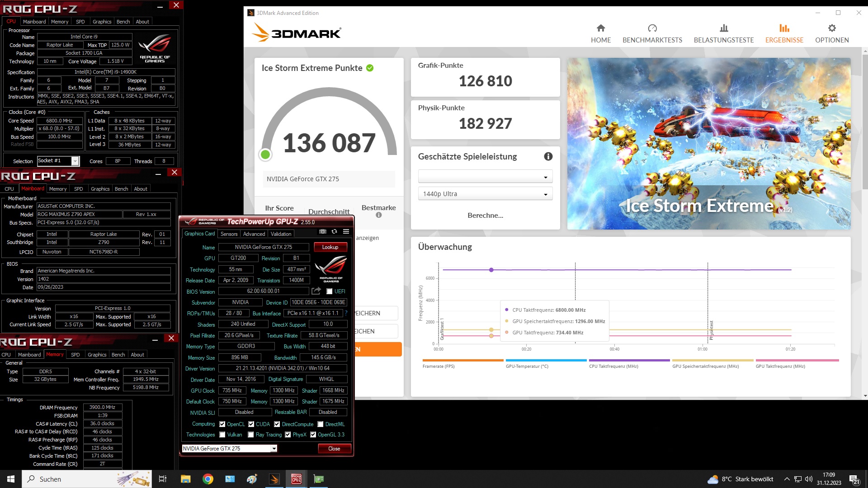Click the purple CPU Taktfrequenz legend bar
868x488 pixels.
coord(629,361)
